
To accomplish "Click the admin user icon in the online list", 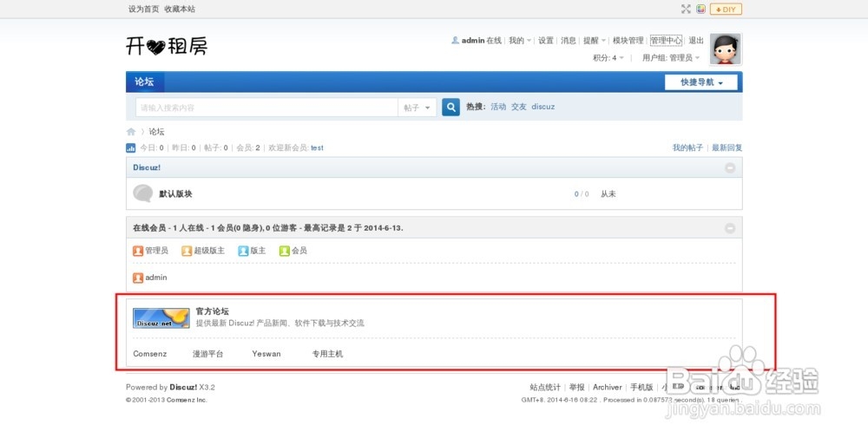I will click(x=138, y=278).
